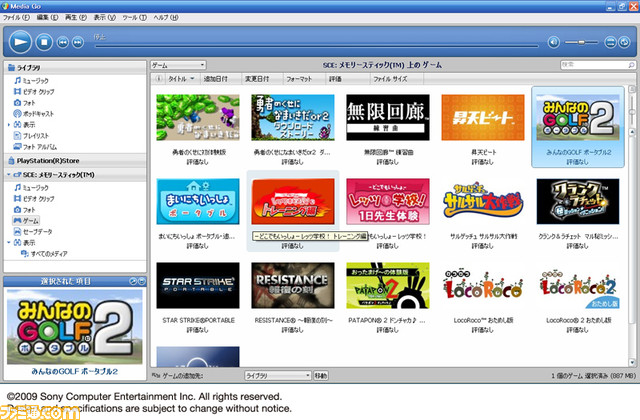Image resolution: width=640 pixels, height=420 pixels.
Task: Collapse the 表示 node under メモリースティック
Action: pyautogui.click(x=9, y=242)
